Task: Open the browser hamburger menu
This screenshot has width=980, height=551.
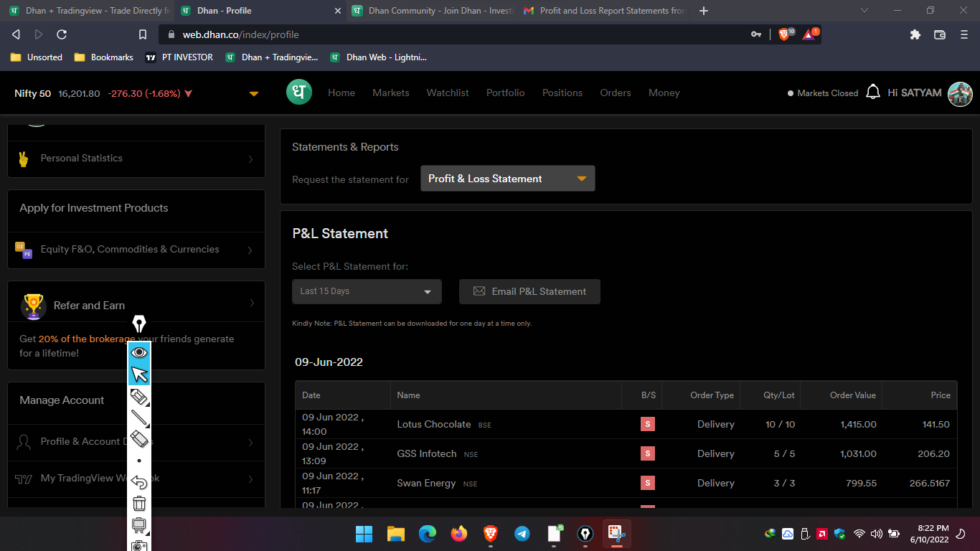Action: pyautogui.click(x=963, y=34)
